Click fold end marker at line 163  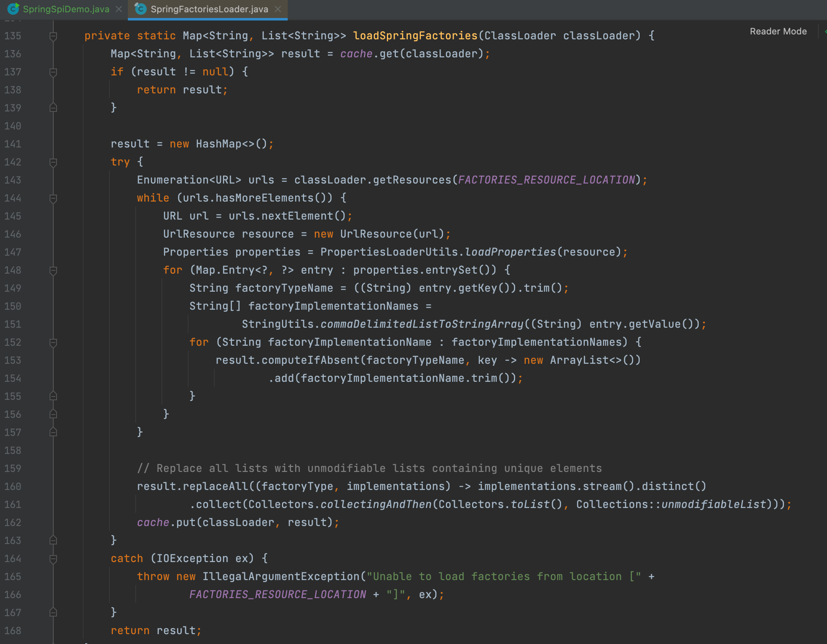[x=53, y=540]
